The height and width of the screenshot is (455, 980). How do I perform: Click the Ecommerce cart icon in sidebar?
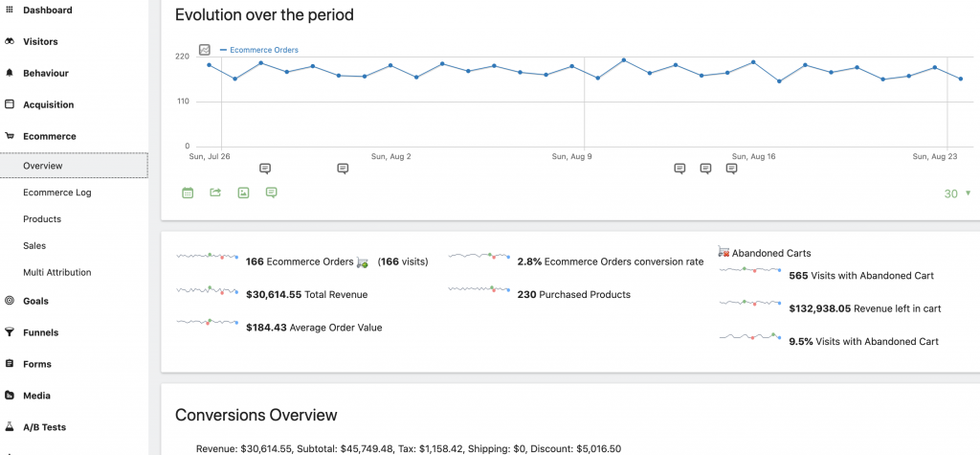pyautogui.click(x=10, y=136)
